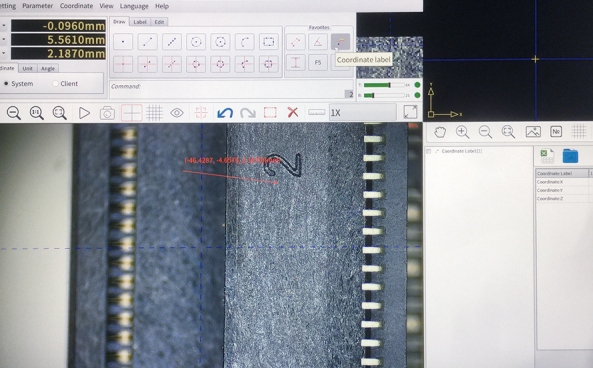Open the Language menu

(x=134, y=6)
